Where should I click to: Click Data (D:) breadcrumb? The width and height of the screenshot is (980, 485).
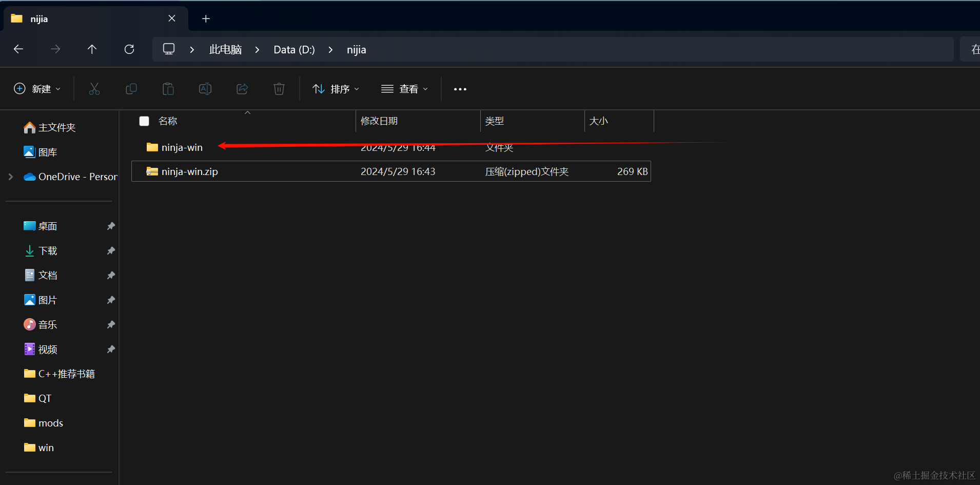pos(294,50)
